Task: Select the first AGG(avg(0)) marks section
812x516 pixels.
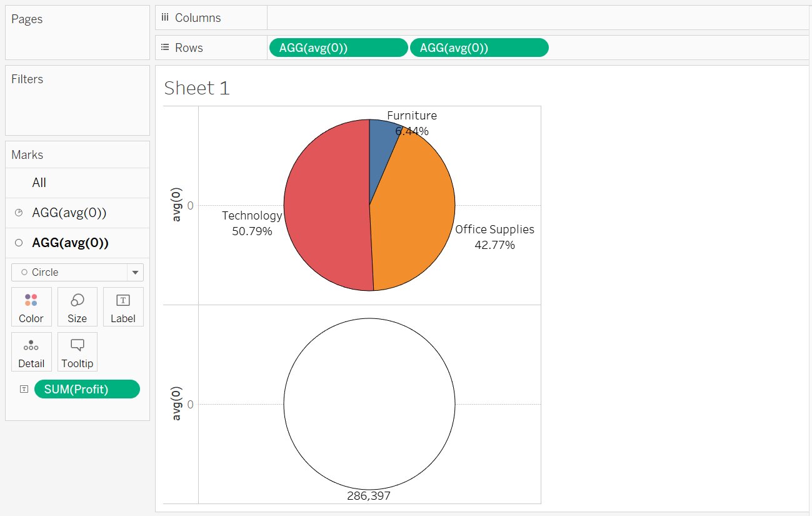Action: 69,213
